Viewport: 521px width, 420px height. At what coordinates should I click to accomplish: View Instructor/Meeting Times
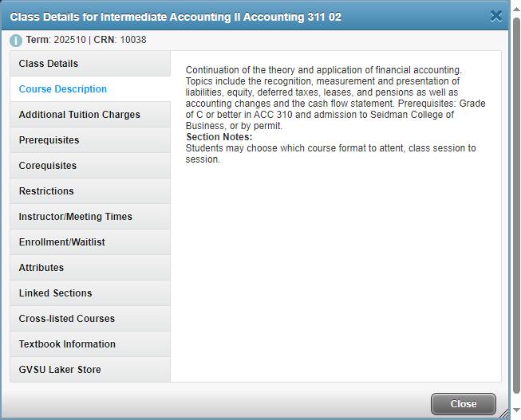(x=76, y=217)
